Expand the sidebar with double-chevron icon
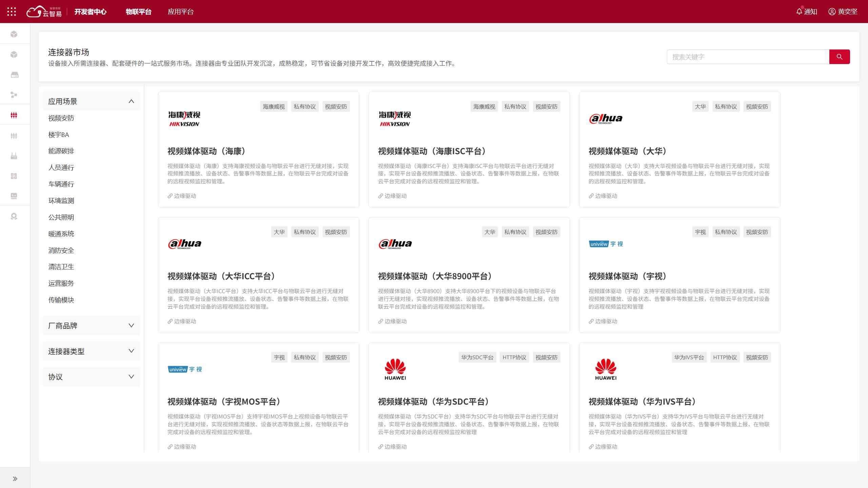 [x=15, y=479]
